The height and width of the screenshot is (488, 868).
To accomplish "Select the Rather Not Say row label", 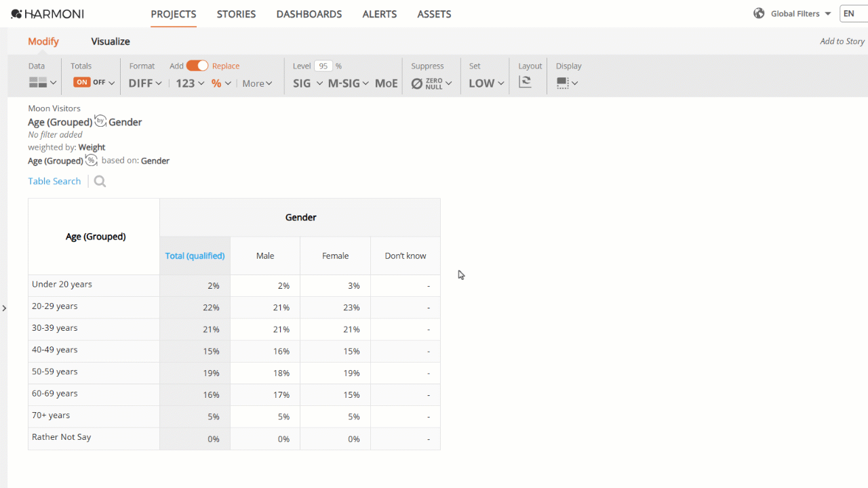I will tap(61, 437).
